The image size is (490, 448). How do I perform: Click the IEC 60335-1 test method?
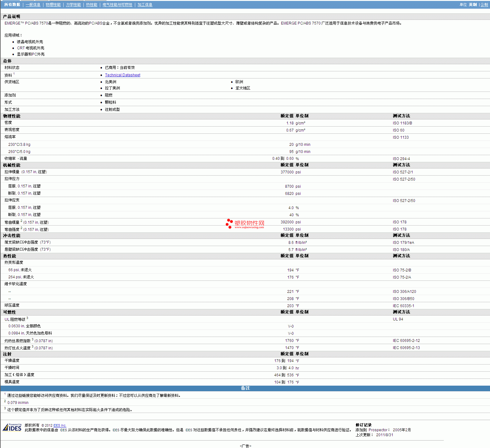point(403,306)
